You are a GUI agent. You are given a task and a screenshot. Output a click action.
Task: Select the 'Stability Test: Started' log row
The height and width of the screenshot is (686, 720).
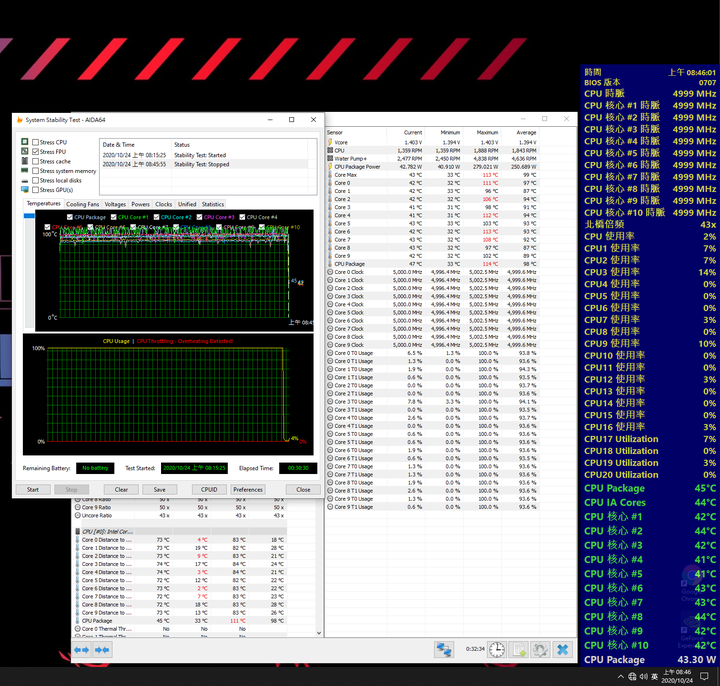pyautogui.click(x=204, y=155)
